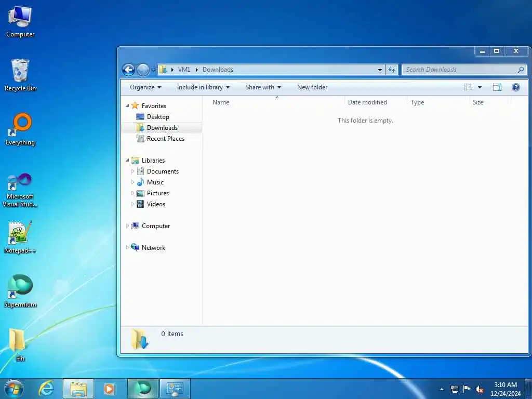Click the Supermium taskbar button

[143, 389]
